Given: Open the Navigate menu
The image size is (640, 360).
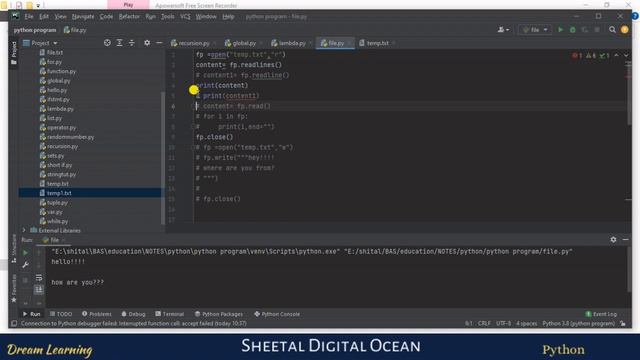Looking at the screenshot, I should 83,17.
